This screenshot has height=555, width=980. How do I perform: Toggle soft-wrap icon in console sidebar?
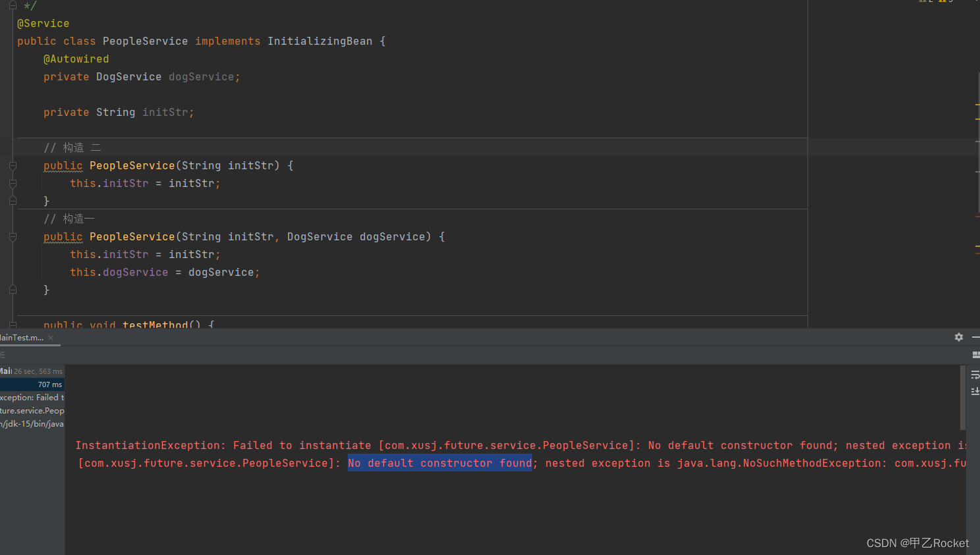click(x=975, y=375)
